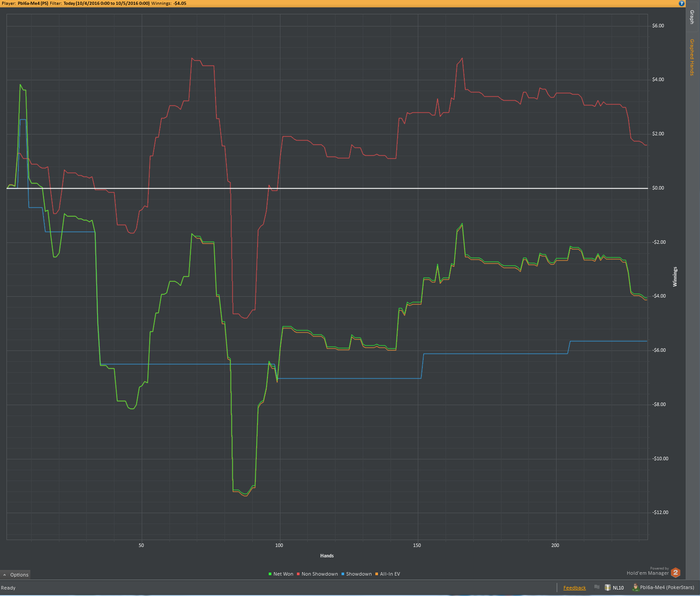This screenshot has width=700, height=596.
Task: Click the NL10 stakes icon in status bar
Action: point(608,588)
